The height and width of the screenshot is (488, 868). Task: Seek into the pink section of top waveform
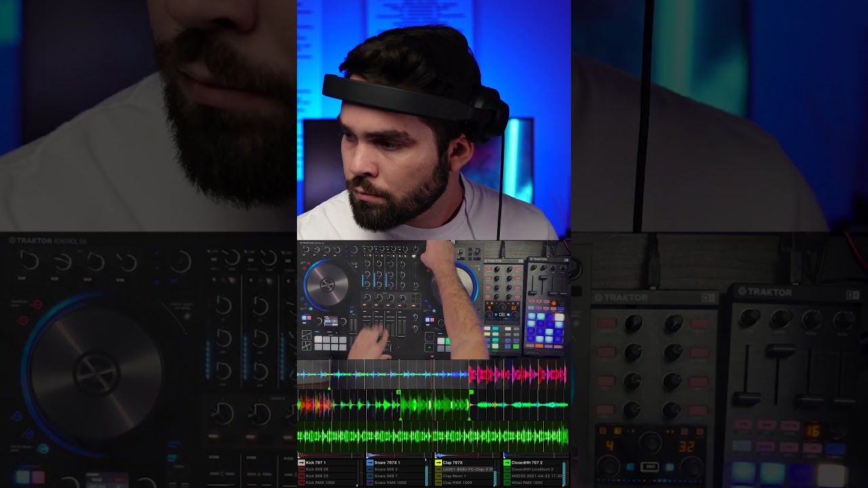pos(517,374)
